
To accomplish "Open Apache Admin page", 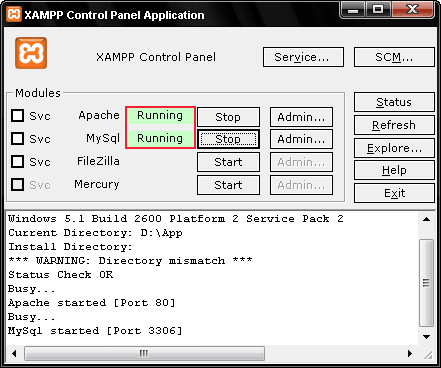I will click(x=301, y=117).
